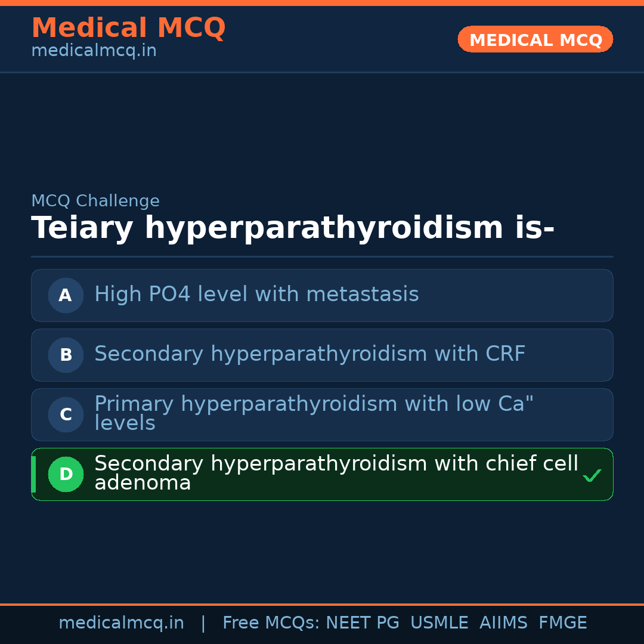Click the 'MCQ Challenge' label
Screen dimensions: 644x644
(95, 201)
